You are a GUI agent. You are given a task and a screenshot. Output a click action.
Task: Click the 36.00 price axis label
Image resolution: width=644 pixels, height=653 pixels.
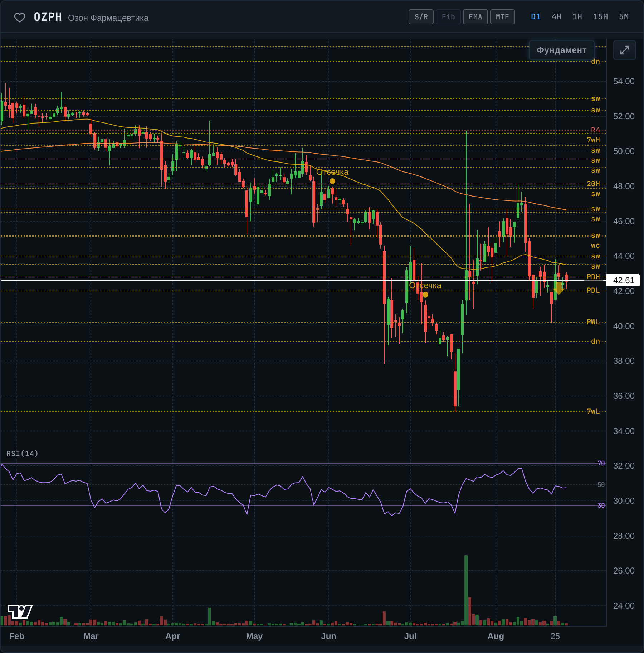624,396
